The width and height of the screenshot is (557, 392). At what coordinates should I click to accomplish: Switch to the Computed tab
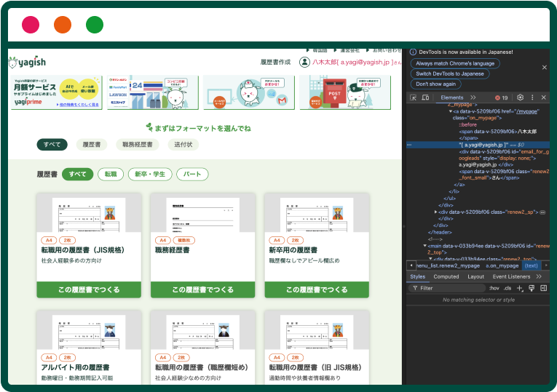pyautogui.click(x=446, y=276)
